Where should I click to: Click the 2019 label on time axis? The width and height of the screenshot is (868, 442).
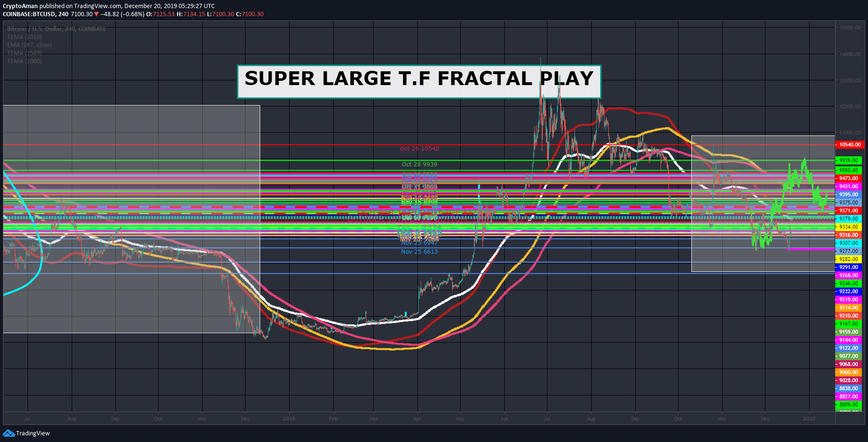point(289,419)
